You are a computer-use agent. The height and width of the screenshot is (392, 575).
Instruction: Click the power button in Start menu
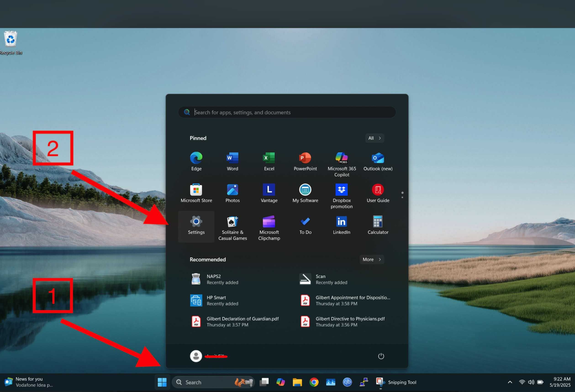click(381, 356)
